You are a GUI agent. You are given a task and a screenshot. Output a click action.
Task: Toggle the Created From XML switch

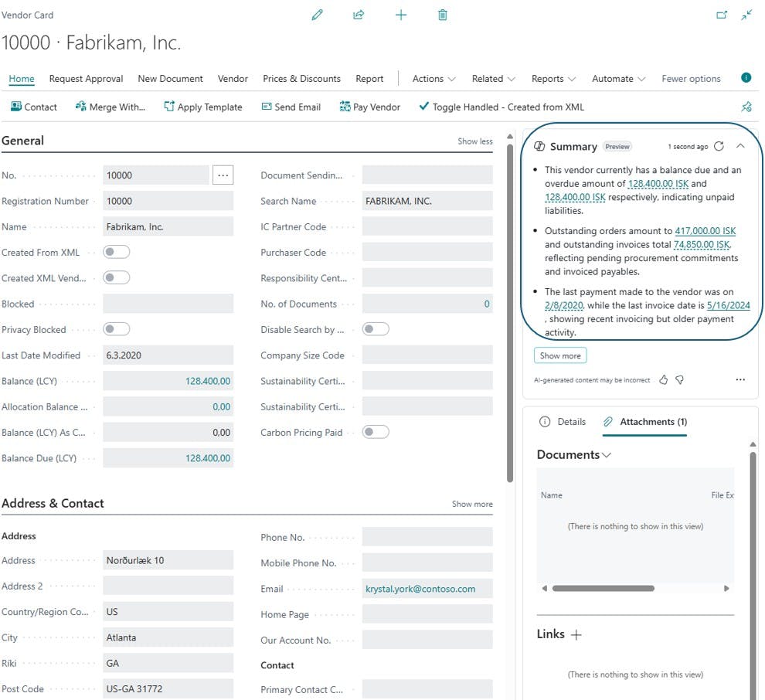click(117, 252)
